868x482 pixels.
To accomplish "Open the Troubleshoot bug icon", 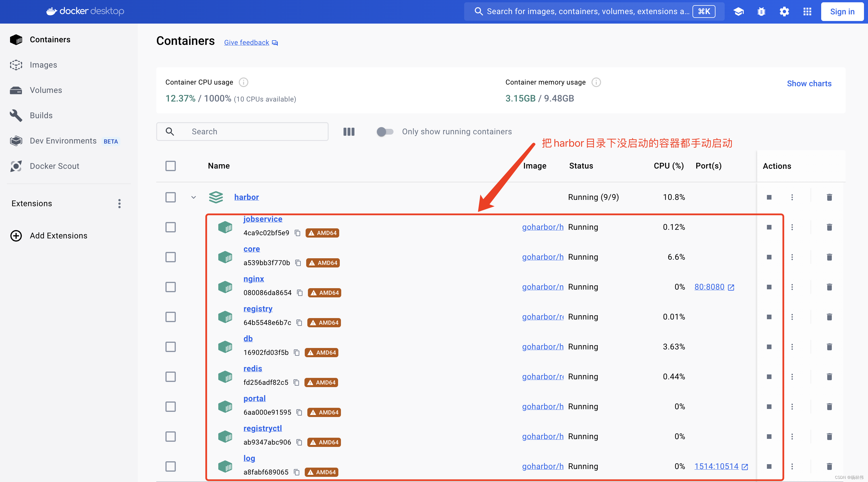I will [x=761, y=12].
